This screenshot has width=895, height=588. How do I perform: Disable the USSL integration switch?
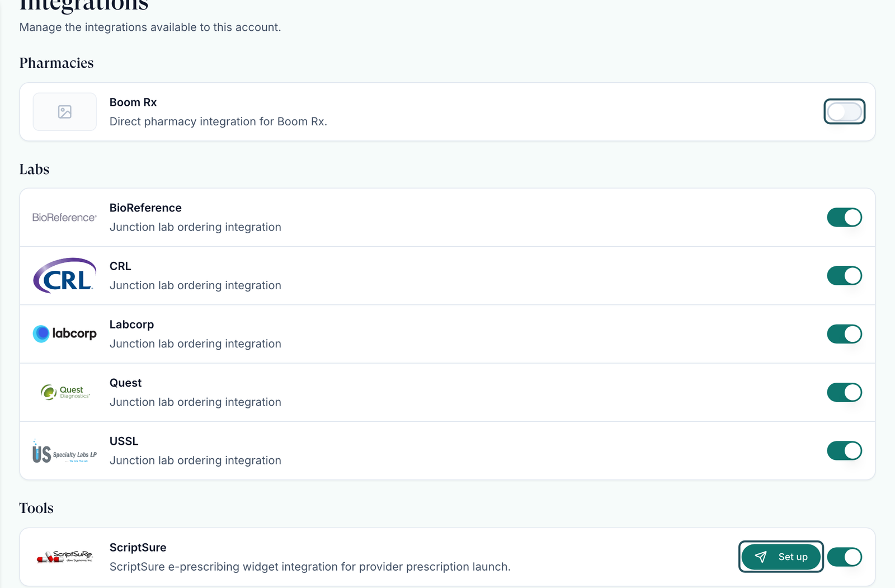[844, 450]
